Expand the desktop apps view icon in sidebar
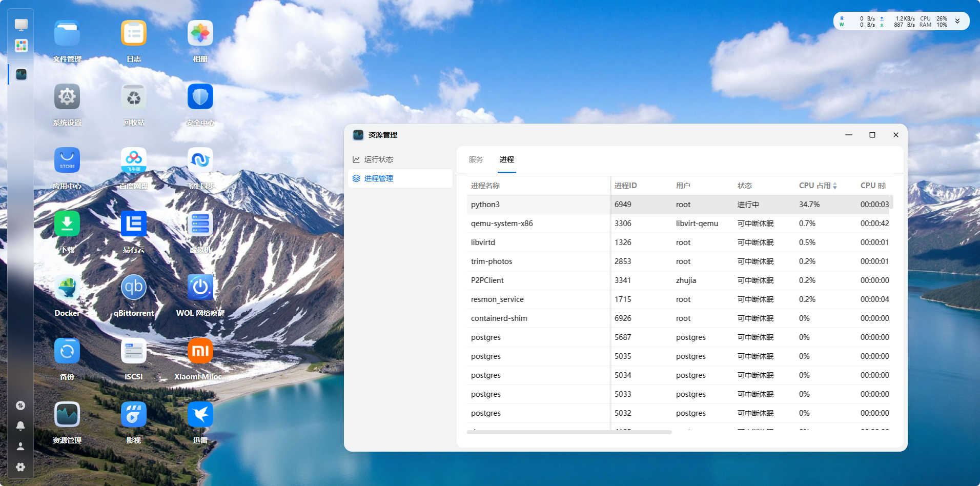 pyautogui.click(x=21, y=46)
